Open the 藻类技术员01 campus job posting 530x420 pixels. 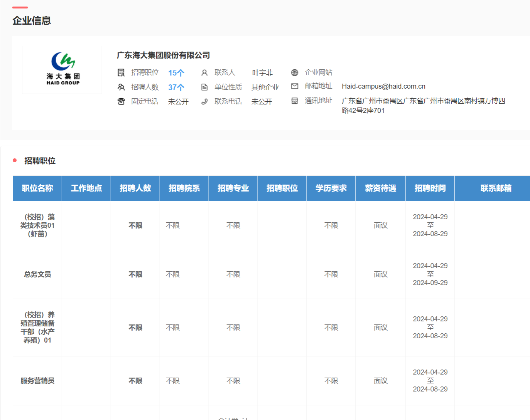[x=37, y=225]
